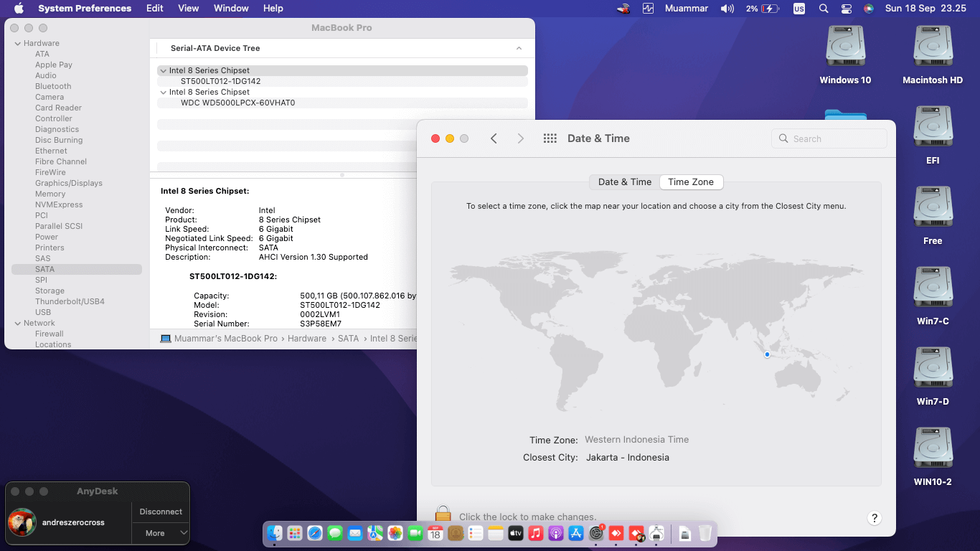
Task: Open Photos app in the Dock
Action: click(x=395, y=533)
